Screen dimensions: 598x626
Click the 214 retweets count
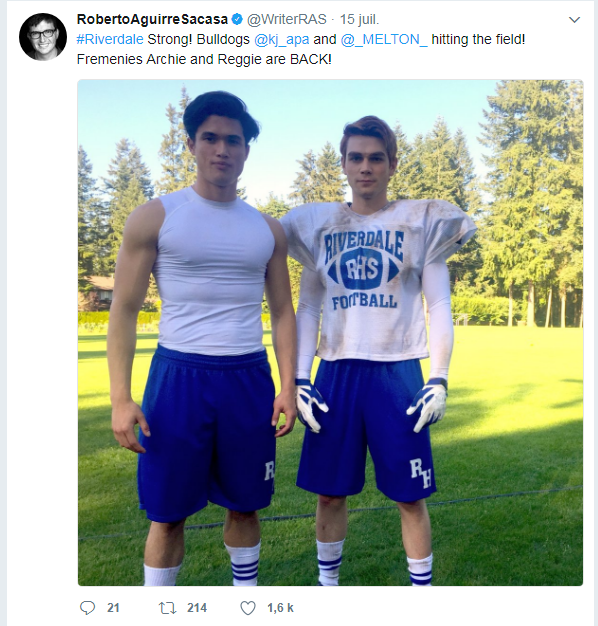pyautogui.click(x=197, y=608)
